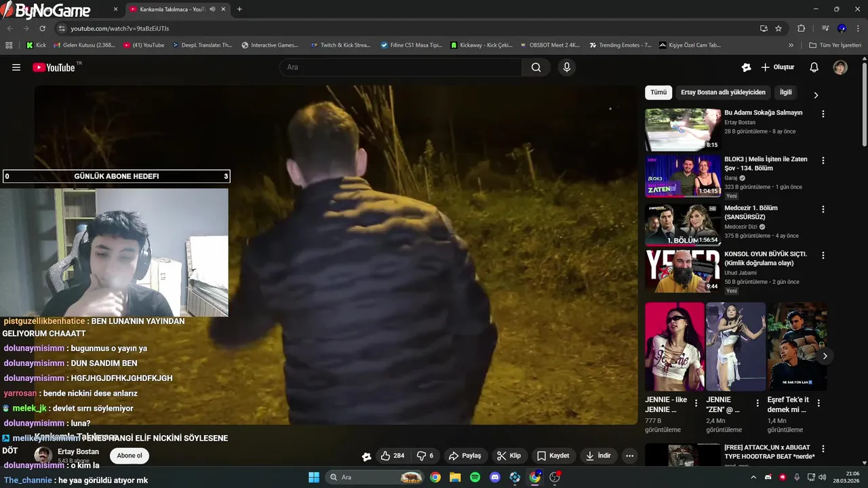This screenshot has height=488, width=868.
Task: Click the Oluştur create button
Action: click(x=778, y=67)
